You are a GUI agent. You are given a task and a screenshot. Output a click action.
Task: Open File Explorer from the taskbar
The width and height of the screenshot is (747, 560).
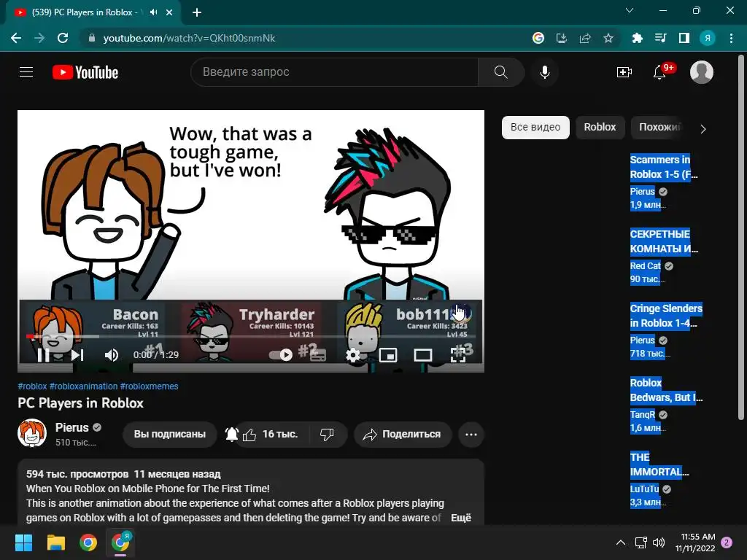55,542
